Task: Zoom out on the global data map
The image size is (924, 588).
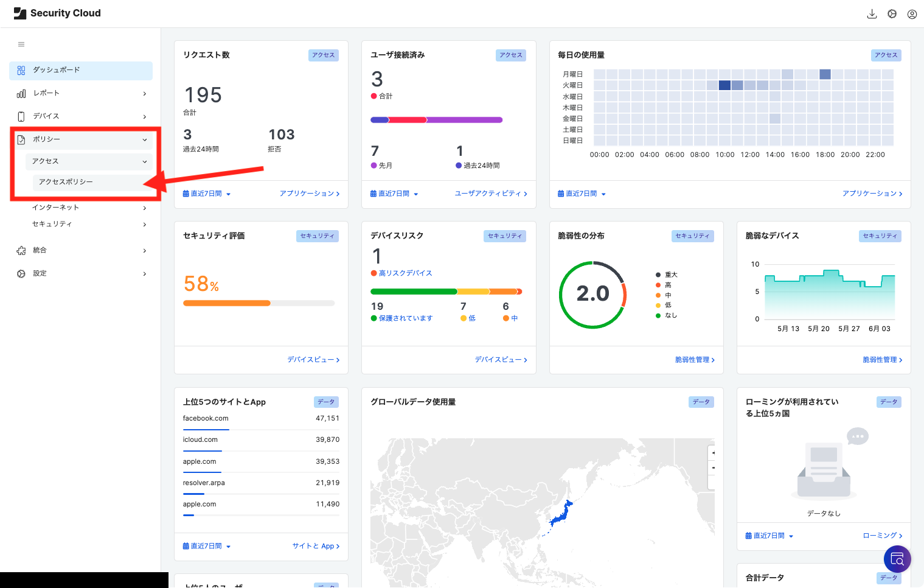Action: click(x=713, y=468)
